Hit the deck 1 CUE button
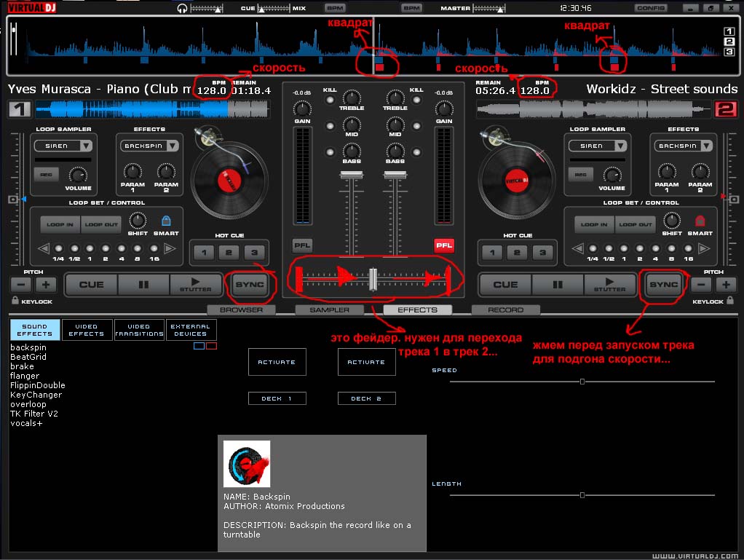The image size is (744, 560). [x=92, y=284]
